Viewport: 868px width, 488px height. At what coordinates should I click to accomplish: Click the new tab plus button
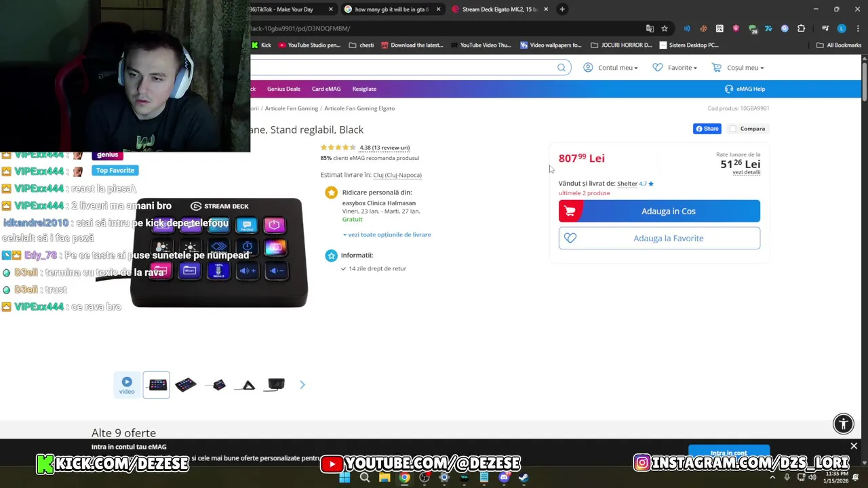click(x=562, y=9)
